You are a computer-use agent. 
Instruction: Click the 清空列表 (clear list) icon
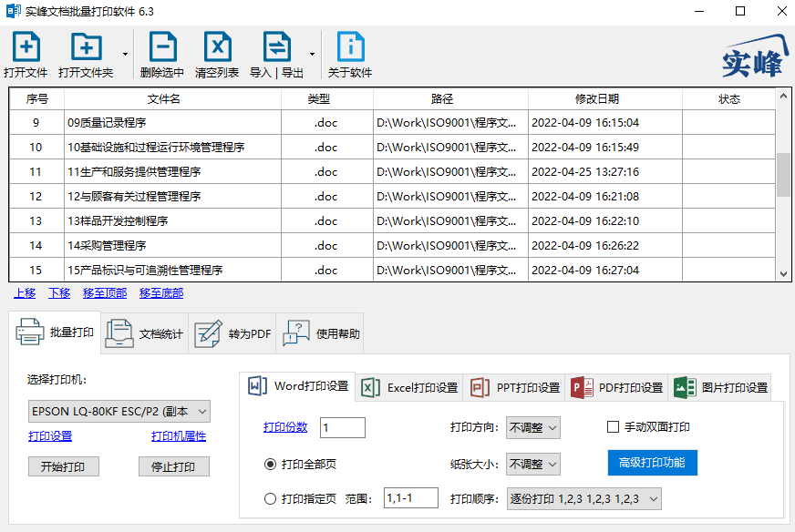217,55
